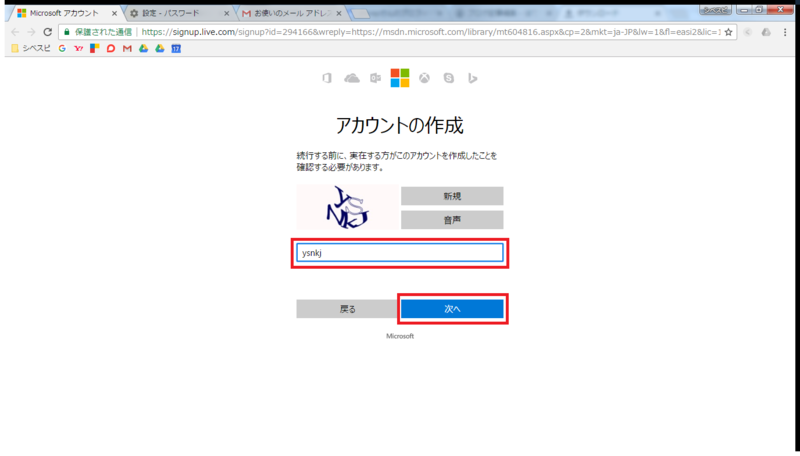Image resolution: width=800 pixels, height=456 pixels.
Task: Click the Xbox icon in header
Action: click(424, 78)
